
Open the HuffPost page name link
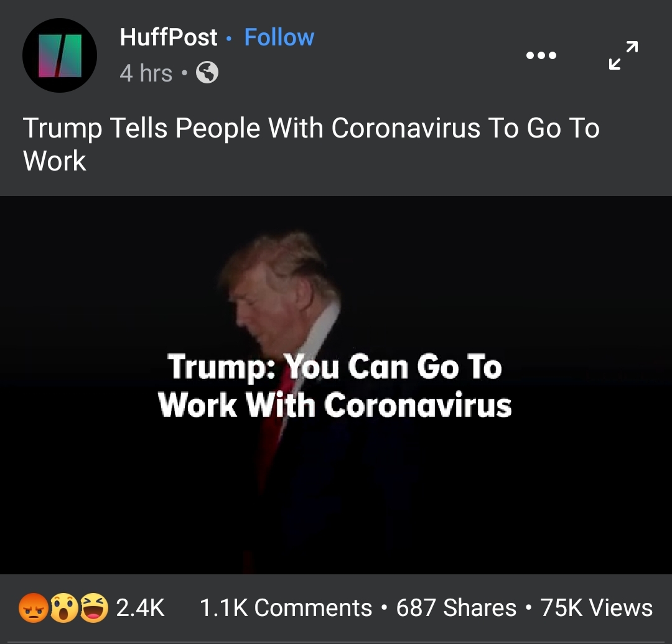coord(169,37)
